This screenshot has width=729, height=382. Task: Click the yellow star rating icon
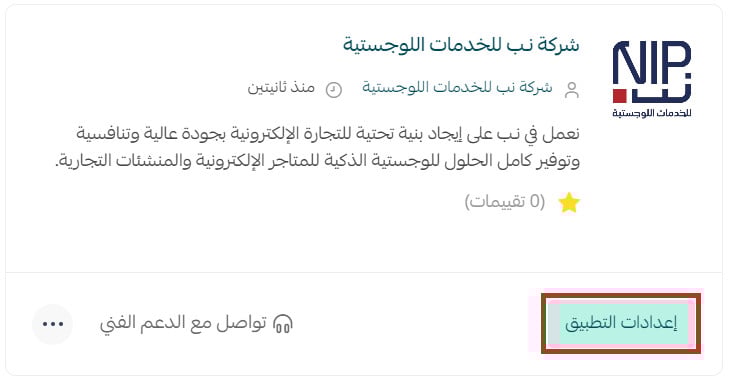(569, 203)
